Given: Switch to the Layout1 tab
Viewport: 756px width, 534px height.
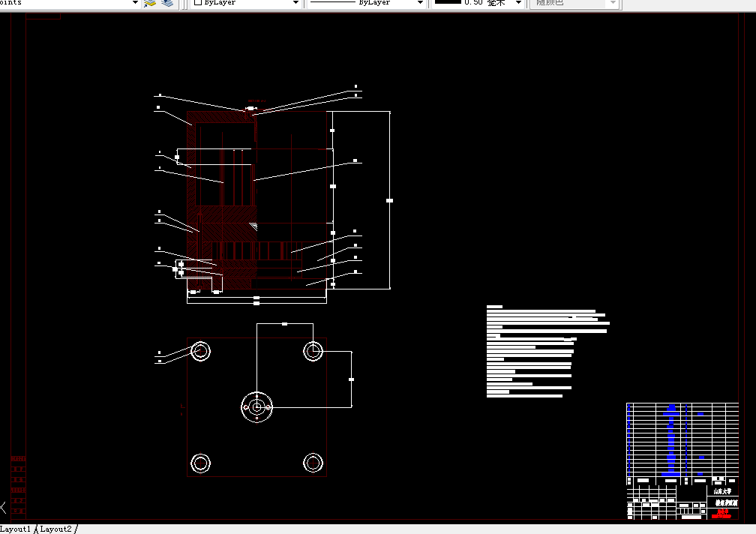Looking at the screenshot, I should coord(16,529).
